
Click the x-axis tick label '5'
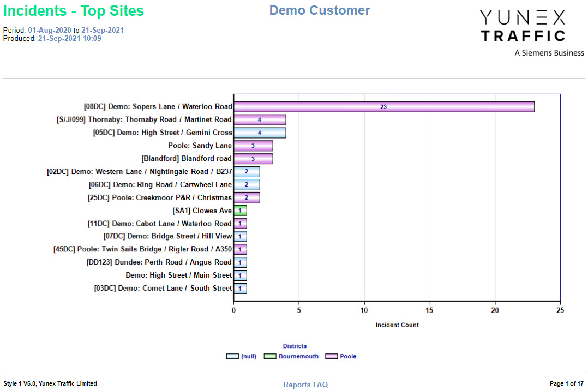[x=299, y=310]
